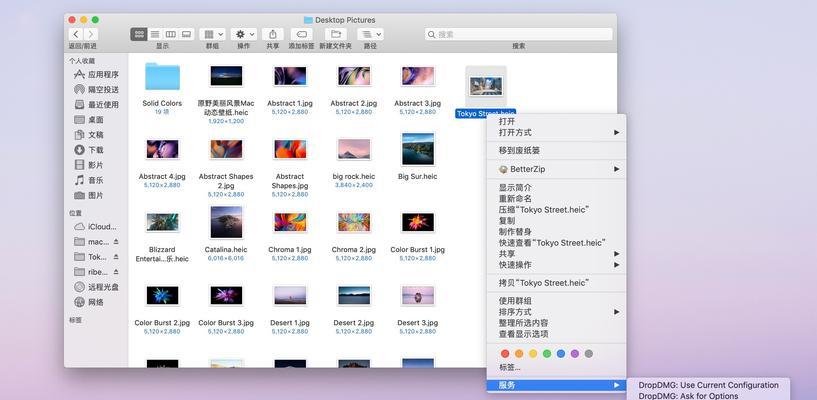817x400 pixels.
Task: Select the Abstract 1.jpg thumbnail
Action: 290,76
